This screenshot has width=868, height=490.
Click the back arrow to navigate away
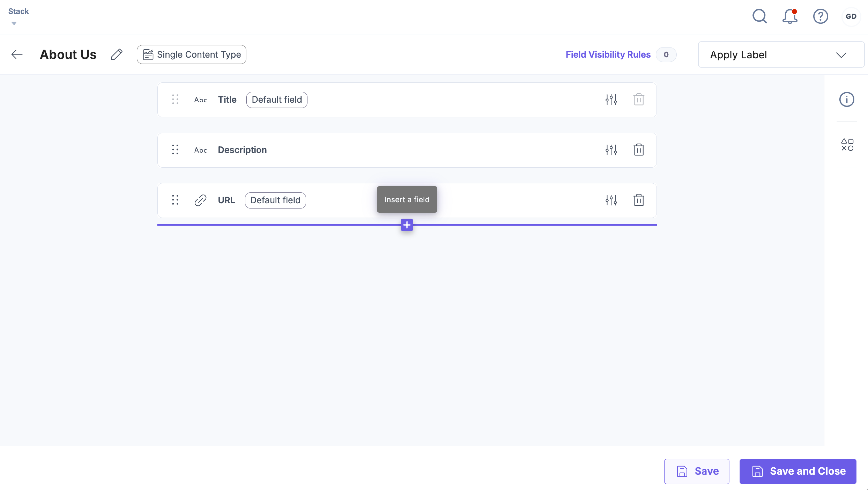pos(17,54)
